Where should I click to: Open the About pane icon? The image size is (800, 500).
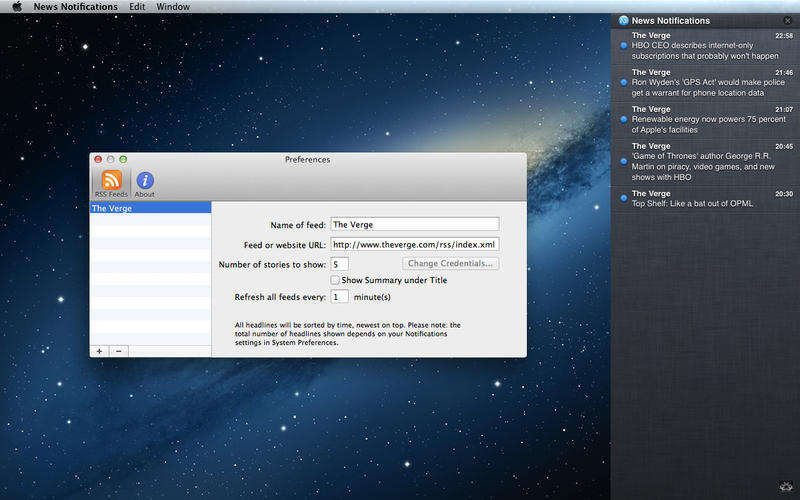tap(145, 184)
